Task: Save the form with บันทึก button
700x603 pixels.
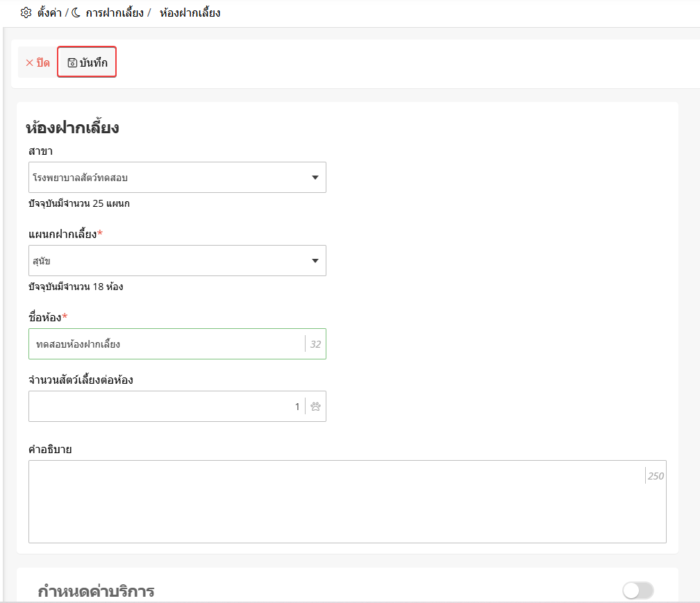Action: 87,62
